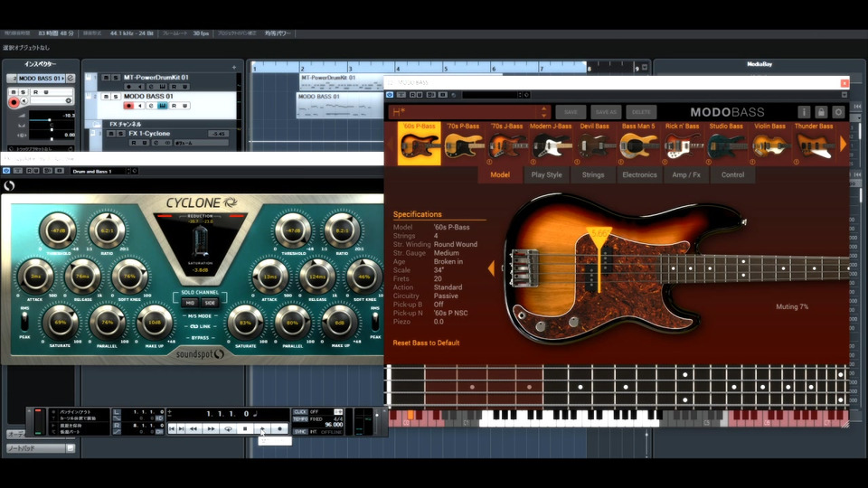Choose the Violin Bass instrument

tap(769, 145)
